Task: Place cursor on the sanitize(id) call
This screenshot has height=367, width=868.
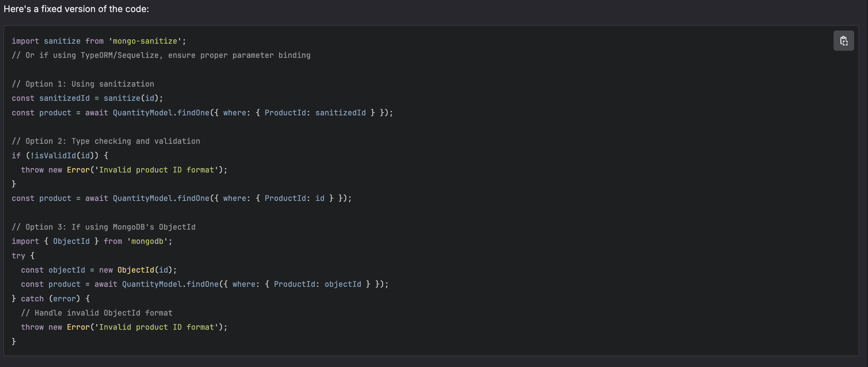Action: pos(133,98)
